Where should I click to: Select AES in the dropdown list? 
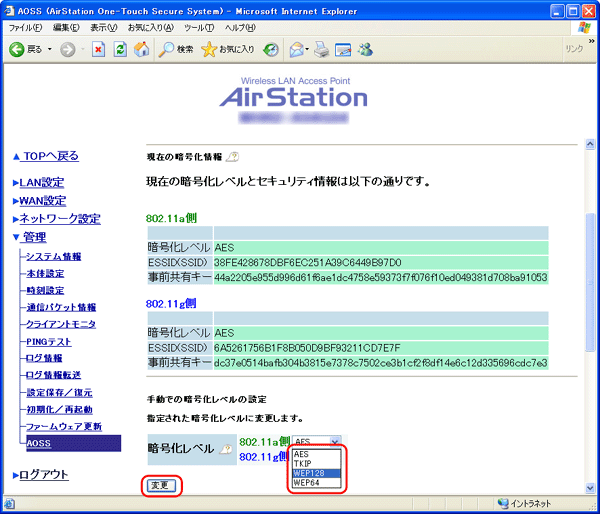tap(316, 454)
